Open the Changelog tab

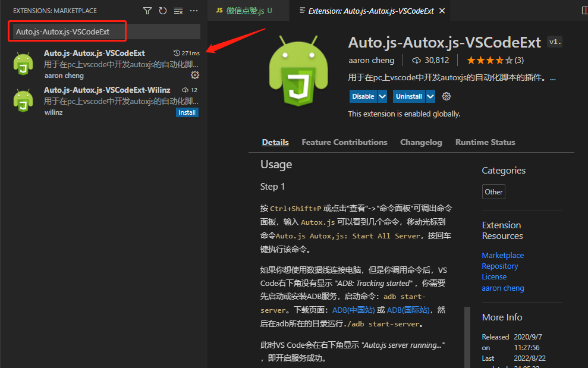421,142
